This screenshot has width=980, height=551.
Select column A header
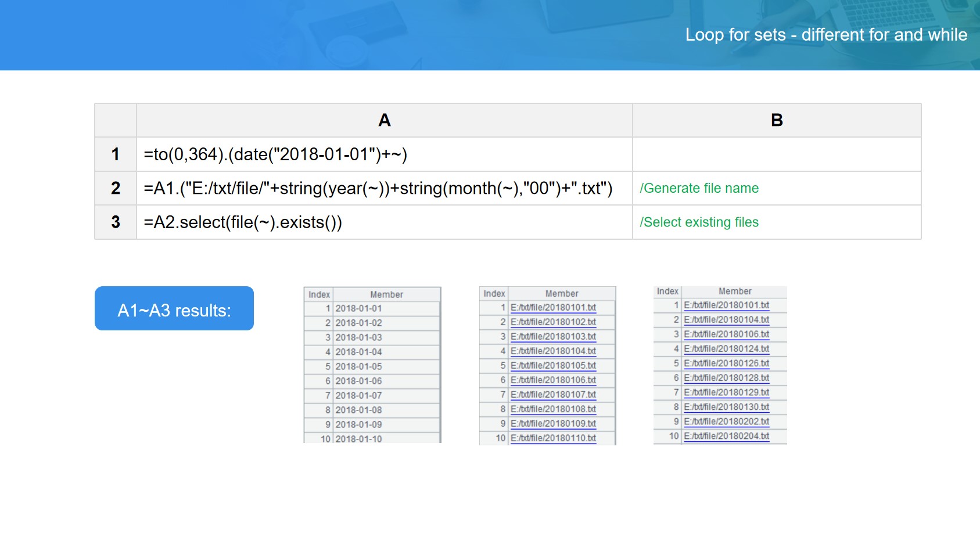pos(384,120)
